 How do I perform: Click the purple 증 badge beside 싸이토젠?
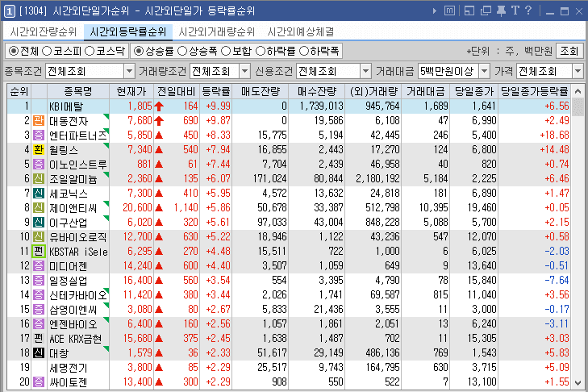39,382
